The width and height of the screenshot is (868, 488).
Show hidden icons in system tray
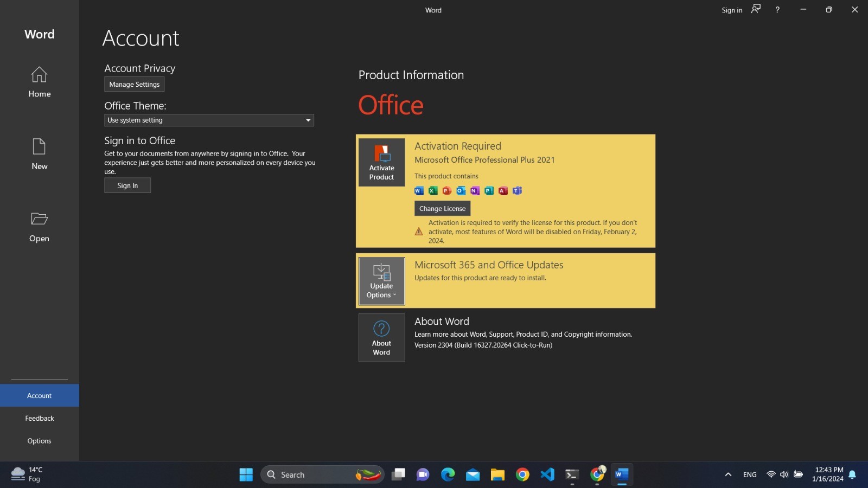tap(728, 474)
